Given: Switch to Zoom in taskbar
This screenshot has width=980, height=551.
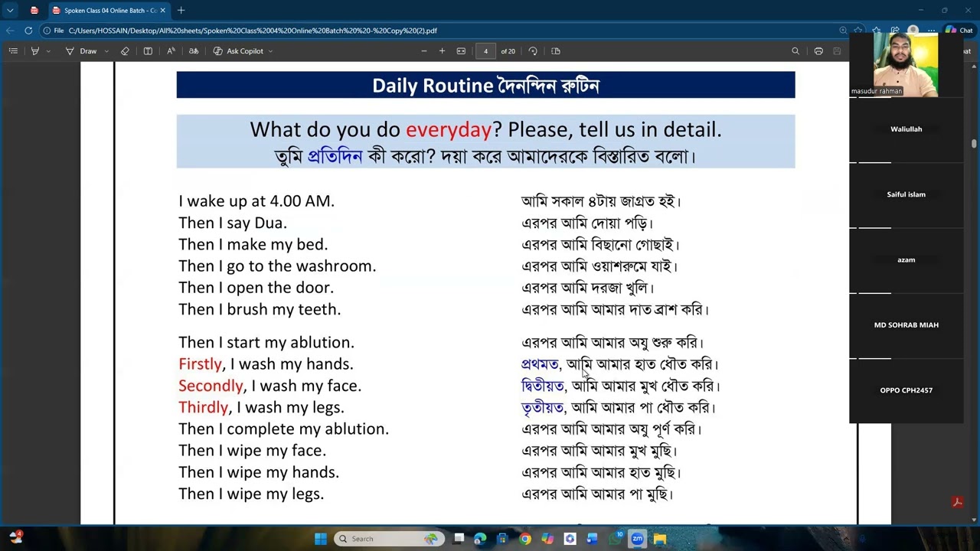Looking at the screenshot, I should (637, 539).
